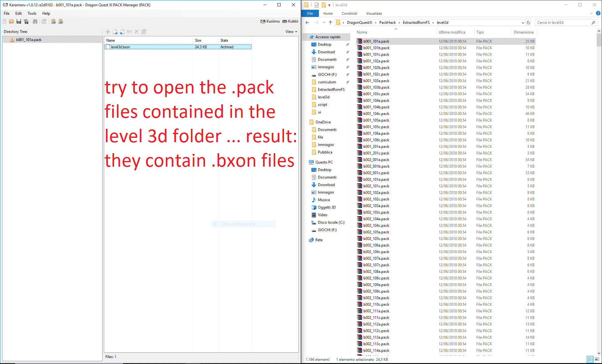The height and width of the screenshot is (364, 602).
Task: Open the chevron between ExtractedRomFS and level3d
Action: 433,23
